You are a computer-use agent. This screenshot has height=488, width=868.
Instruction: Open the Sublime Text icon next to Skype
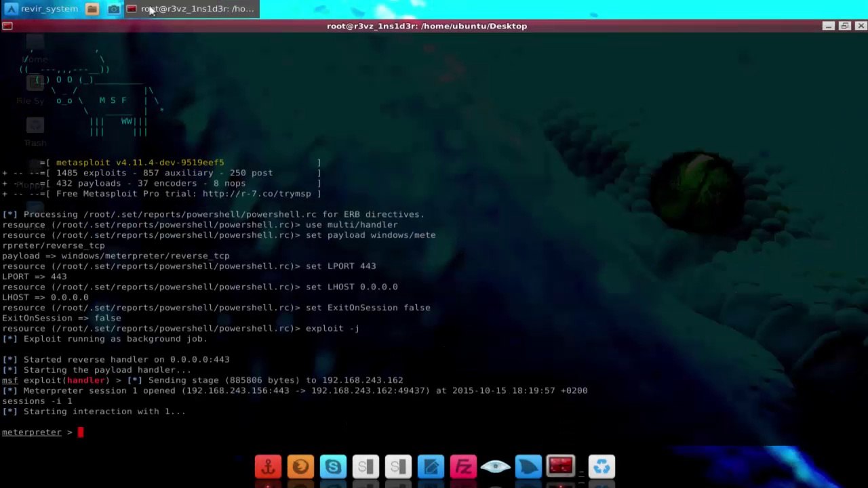tap(366, 466)
